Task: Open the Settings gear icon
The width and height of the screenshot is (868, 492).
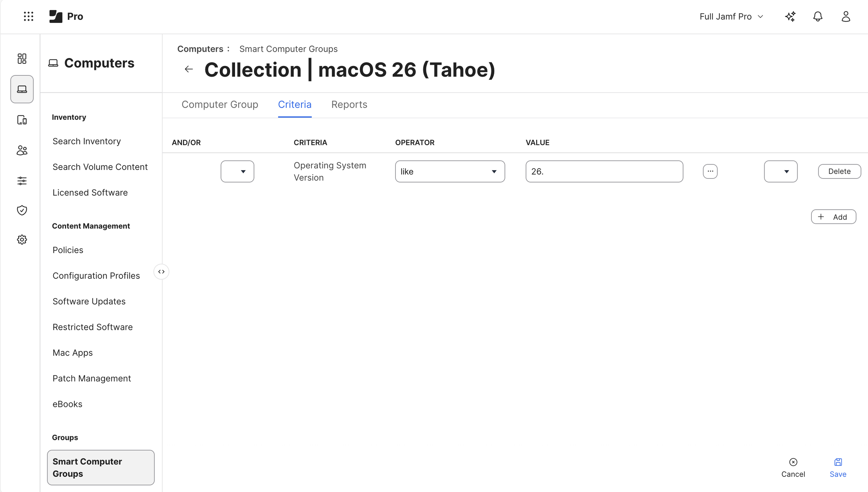Action: point(22,240)
